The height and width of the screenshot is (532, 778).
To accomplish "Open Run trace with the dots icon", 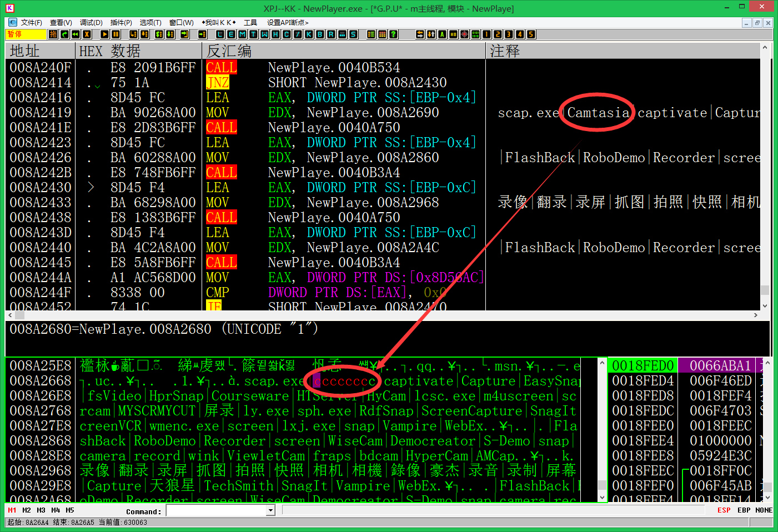I will click(x=343, y=34).
